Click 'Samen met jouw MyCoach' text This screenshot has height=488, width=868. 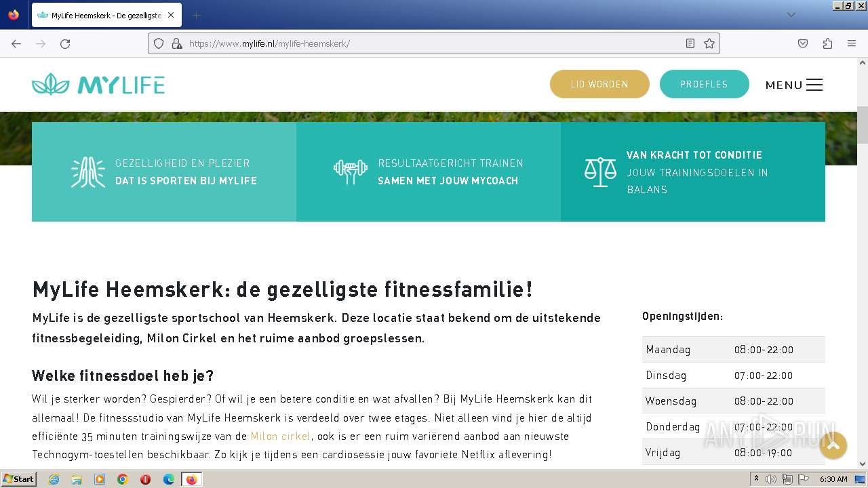point(448,181)
